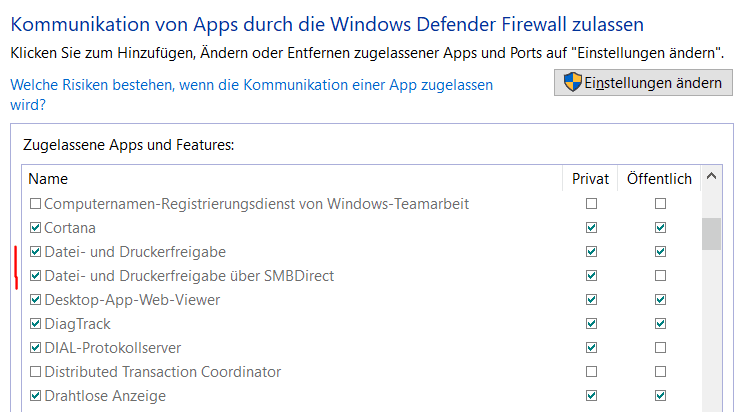Open the firewall risks help link
This screenshot has width=743, height=412.
pos(251,86)
